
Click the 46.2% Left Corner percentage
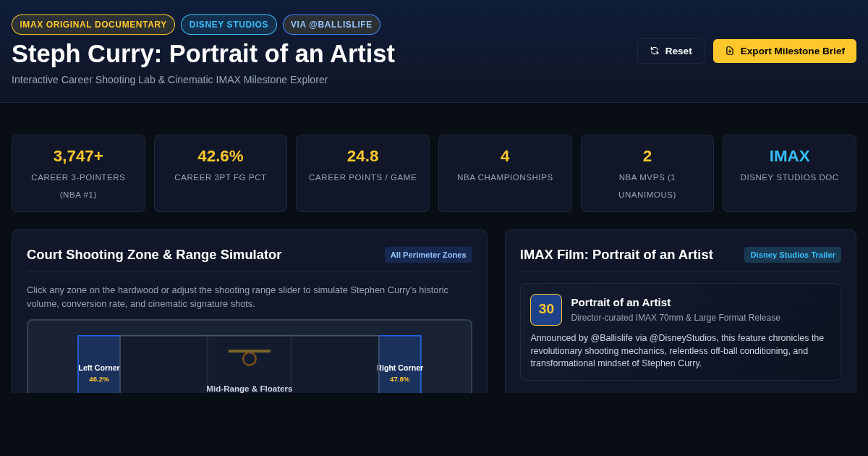(99, 379)
